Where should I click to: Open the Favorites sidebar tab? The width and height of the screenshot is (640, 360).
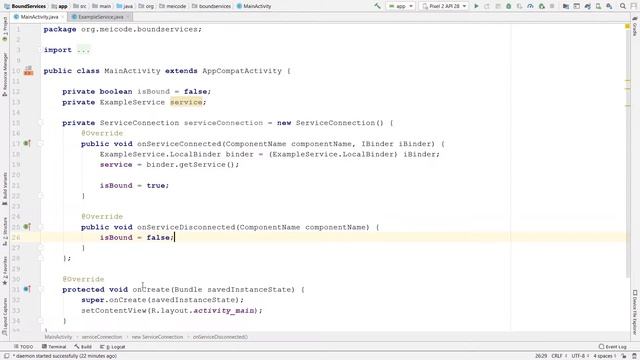pos(5,270)
